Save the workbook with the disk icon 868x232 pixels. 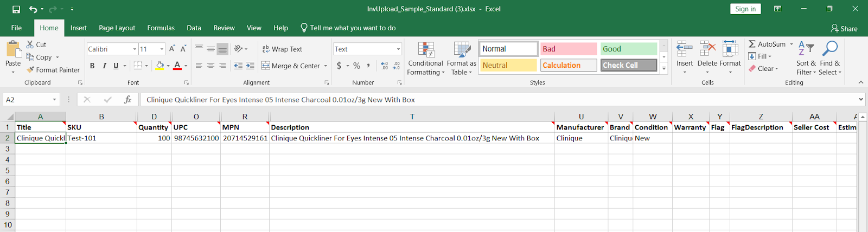pyautogui.click(x=16, y=9)
